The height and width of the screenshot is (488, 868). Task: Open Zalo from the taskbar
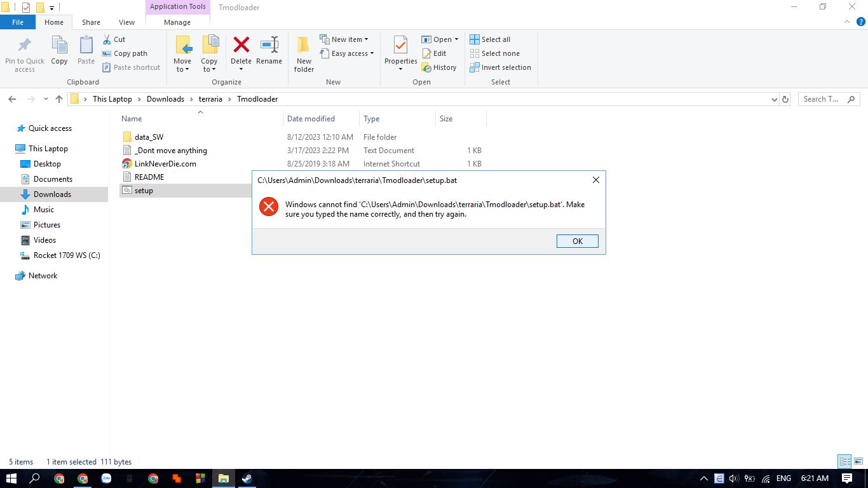(106, 478)
